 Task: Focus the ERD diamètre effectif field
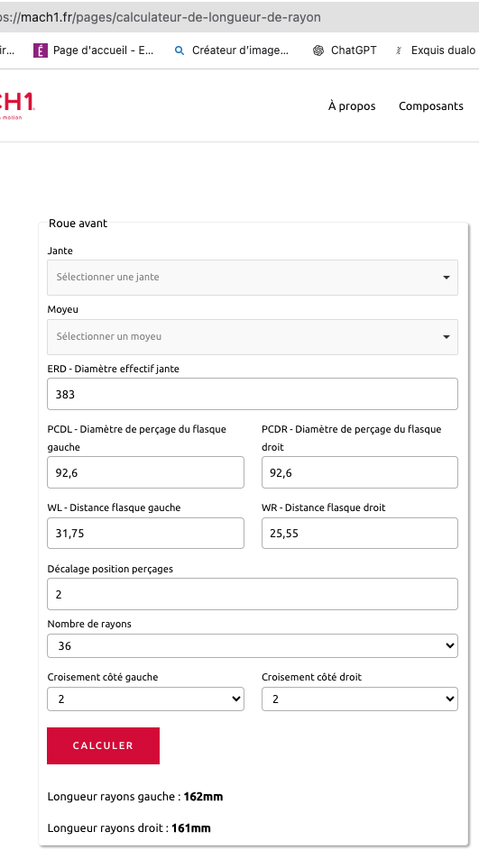(x=253, y=394)
